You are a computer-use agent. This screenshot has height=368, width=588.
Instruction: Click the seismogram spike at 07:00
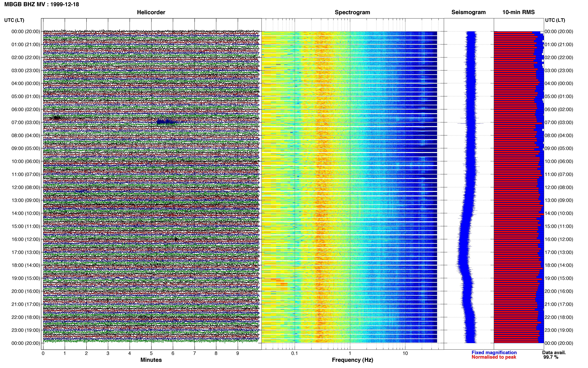(470, 123)
